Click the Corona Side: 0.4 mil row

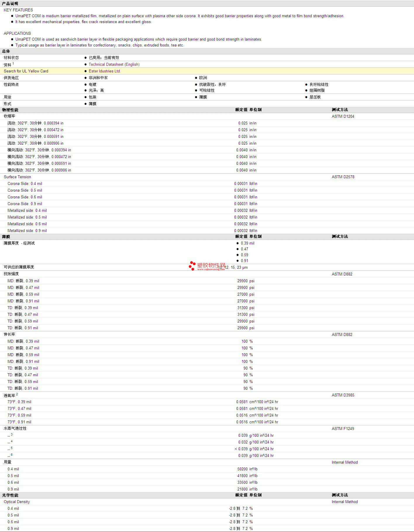click(x=207, y=183)
